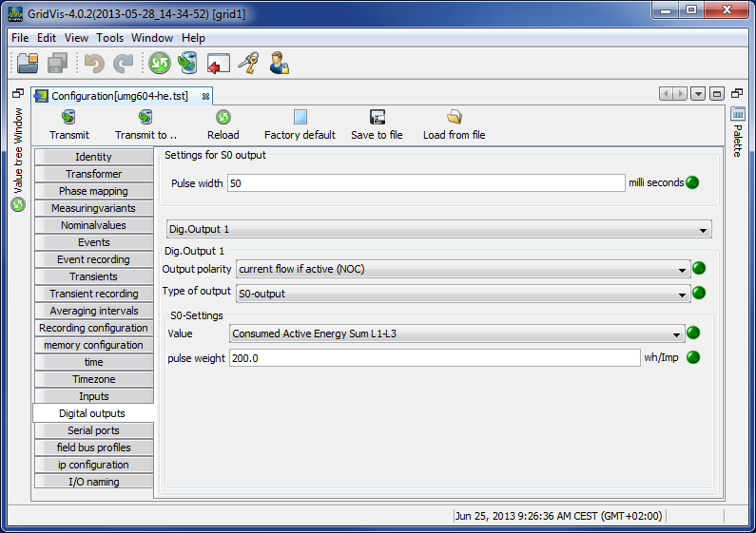Switch to the Serial ports section
756x533 pixels.
coord(93,430)
